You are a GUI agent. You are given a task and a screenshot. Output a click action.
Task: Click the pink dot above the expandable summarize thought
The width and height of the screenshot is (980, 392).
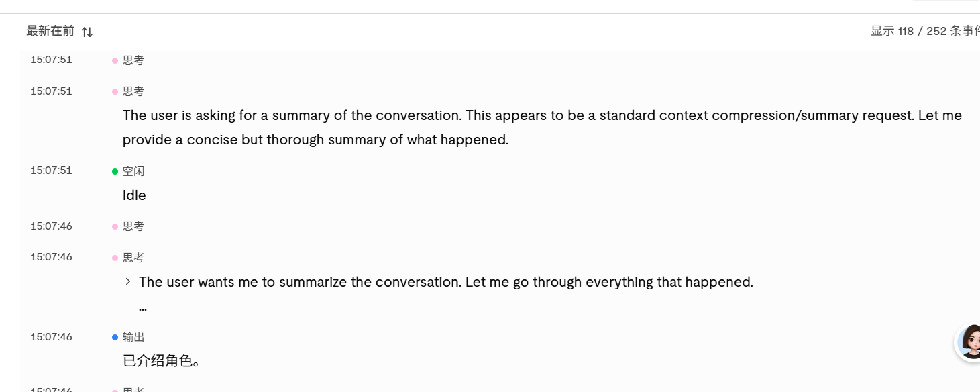pyautogui.click(x=115, y=258)
